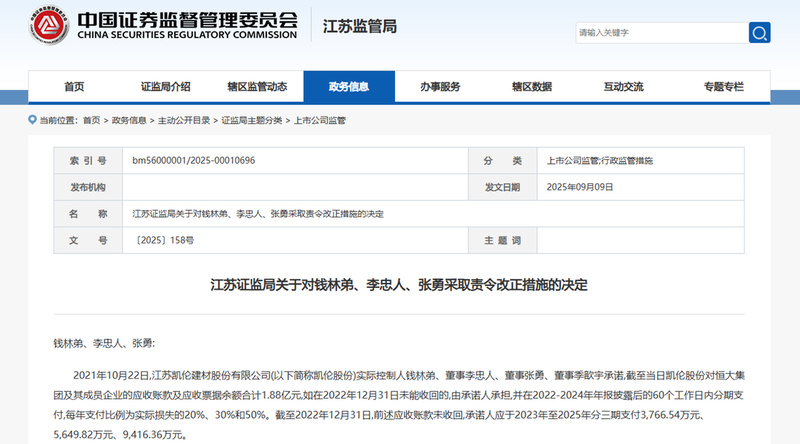Click the 中国证券监督管理委员会 title text

[187, 20]
